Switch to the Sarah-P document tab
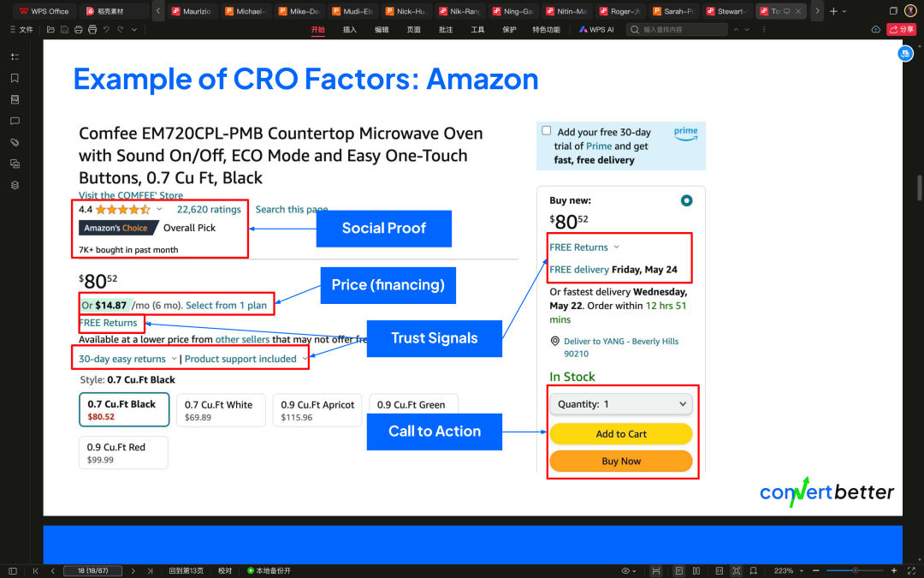The width and height of the screenshot is (924, 578). 673,11
